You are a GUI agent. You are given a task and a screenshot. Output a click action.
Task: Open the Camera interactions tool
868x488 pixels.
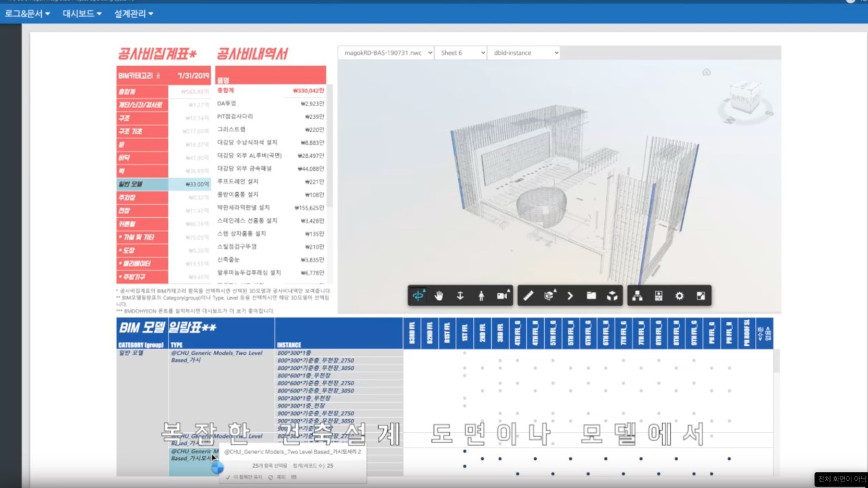[503, 296]
